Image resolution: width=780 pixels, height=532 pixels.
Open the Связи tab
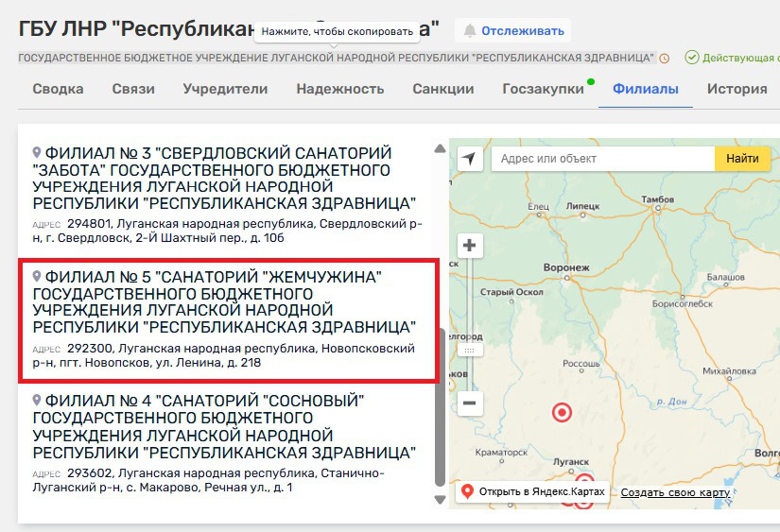click(133, 89)
